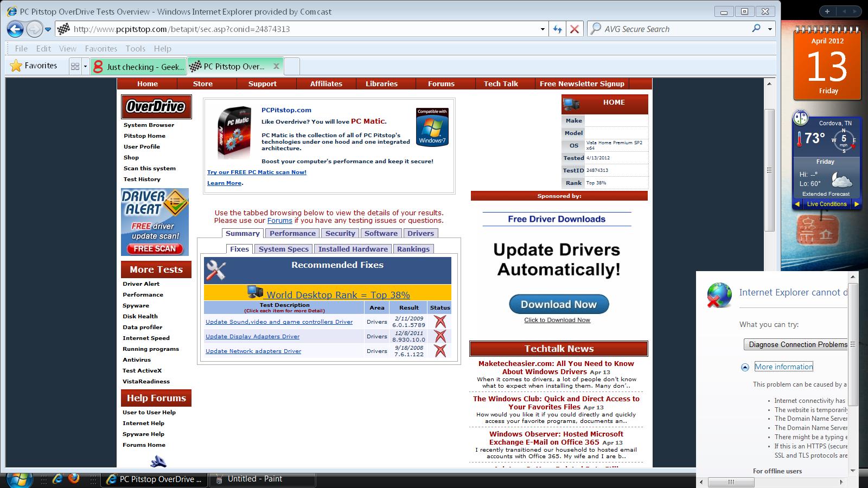Screen dimensions: 868x488
Task: Click the Diagnose Connection Problems button
Action: point(795,344)
